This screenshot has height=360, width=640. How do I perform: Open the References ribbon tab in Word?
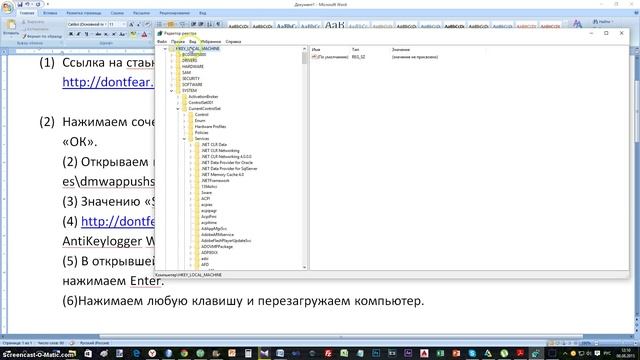117,13
